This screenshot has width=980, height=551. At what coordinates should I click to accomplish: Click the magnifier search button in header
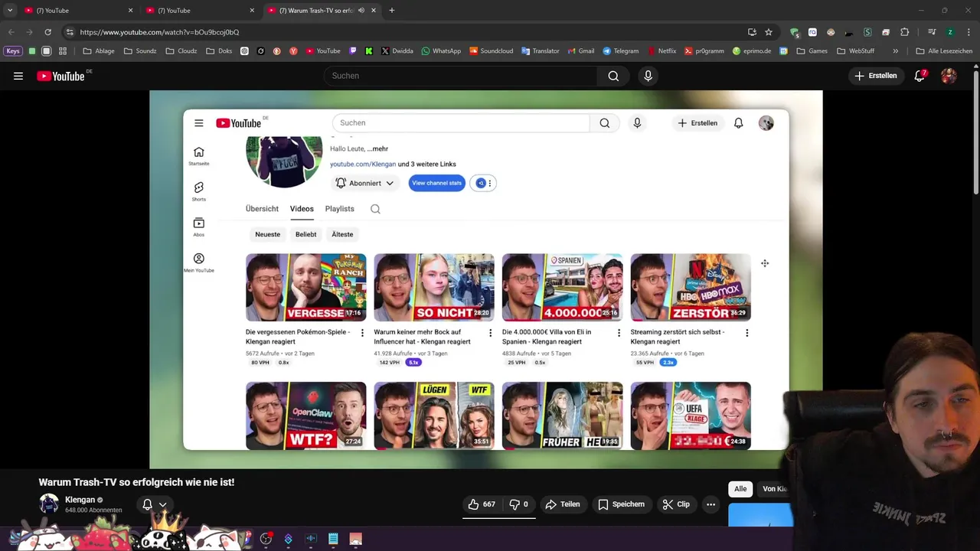point(613,76)
